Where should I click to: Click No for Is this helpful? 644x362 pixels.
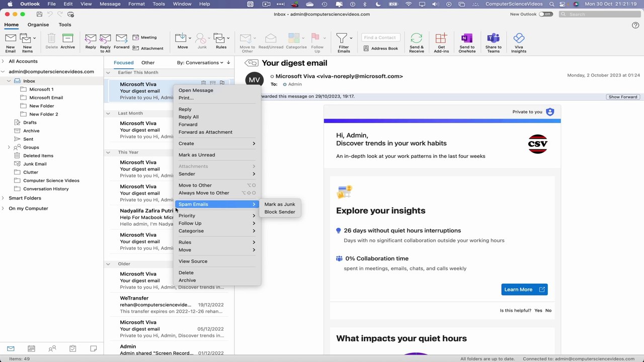pyautogui.click(x=548, y=310)
